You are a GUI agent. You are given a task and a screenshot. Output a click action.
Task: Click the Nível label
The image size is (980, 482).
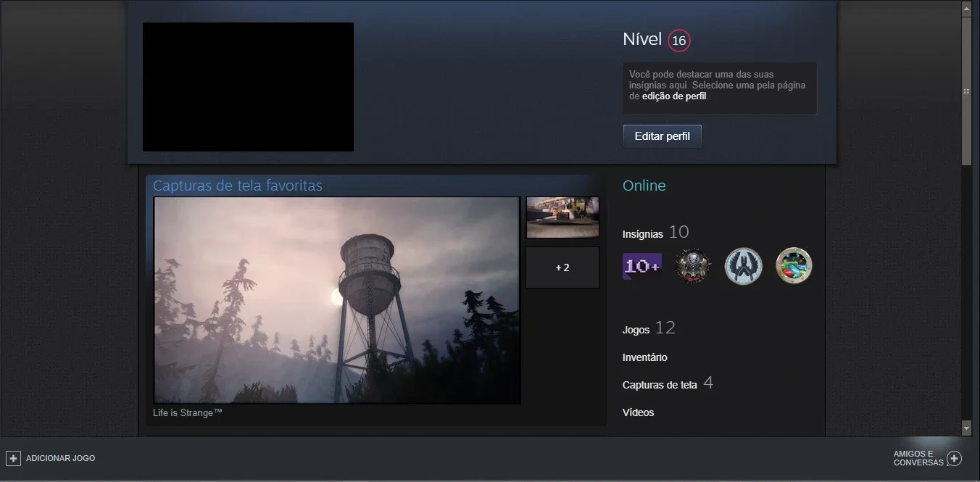tap(642, 39)
